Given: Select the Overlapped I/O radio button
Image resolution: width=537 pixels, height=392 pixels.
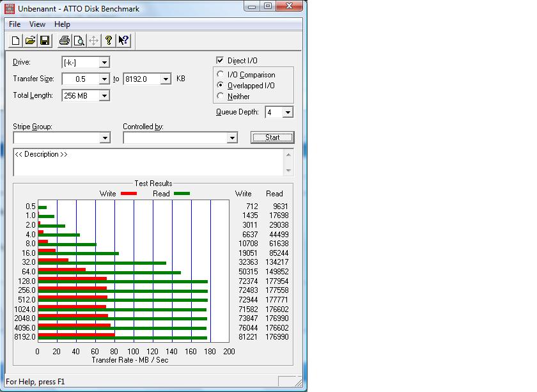Looking at the screenshot, I should pyautogui.click(x=220, y=85).
